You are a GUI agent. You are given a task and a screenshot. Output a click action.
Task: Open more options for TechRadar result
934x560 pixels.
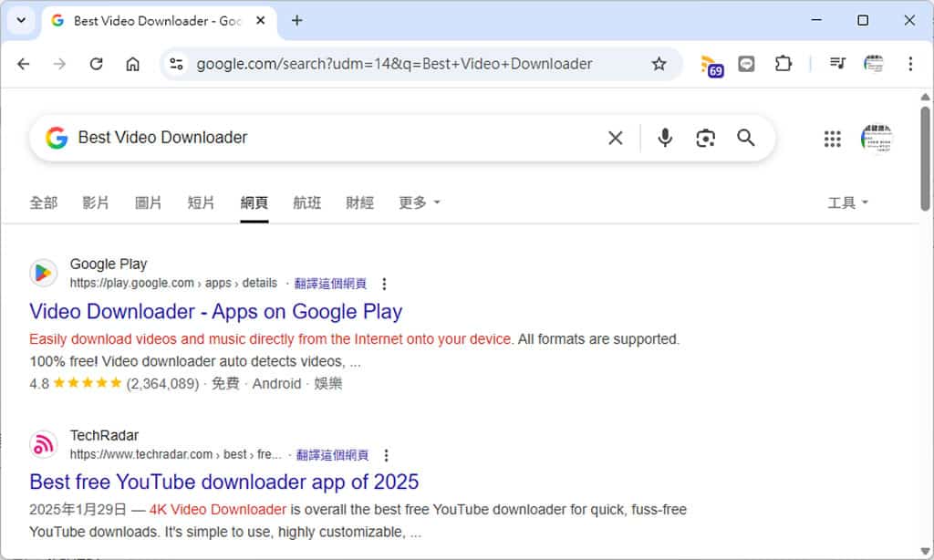point(386,456)
